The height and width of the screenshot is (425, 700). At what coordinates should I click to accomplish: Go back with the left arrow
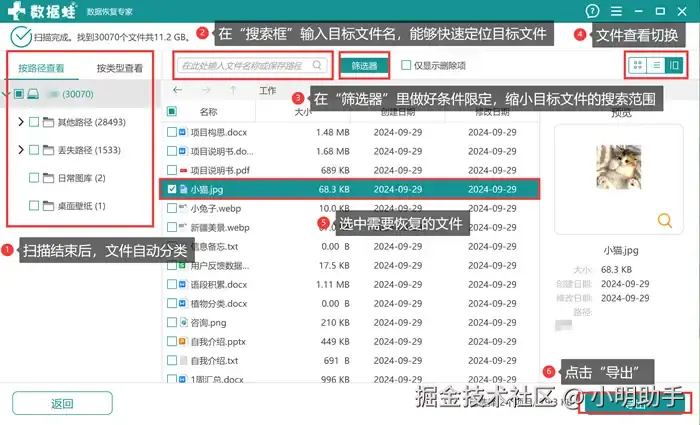tap(177, 90)
